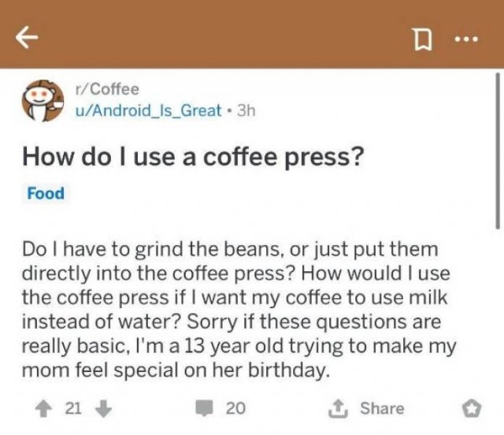Select the post body paragraph about grinding beans
The height and width of the screenshot is (435, 504).
pyautogui.click(x=239, y=310)
